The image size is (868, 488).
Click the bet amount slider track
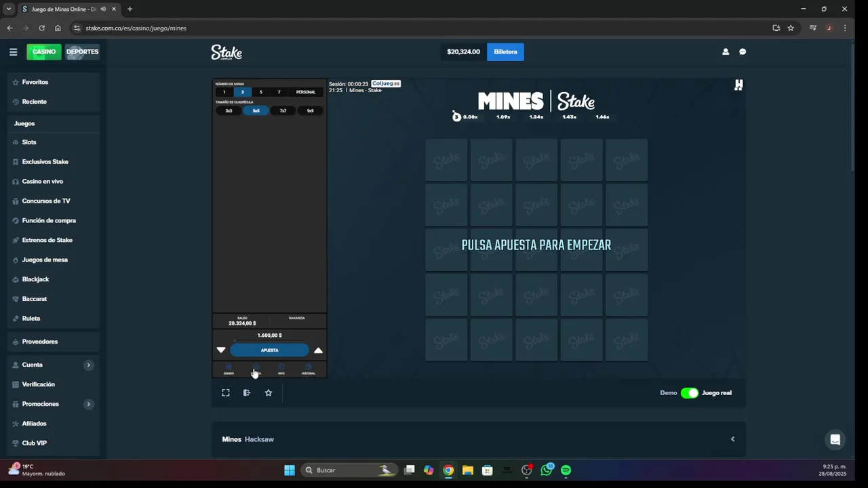pyautogui.click(x=269, y=341)
